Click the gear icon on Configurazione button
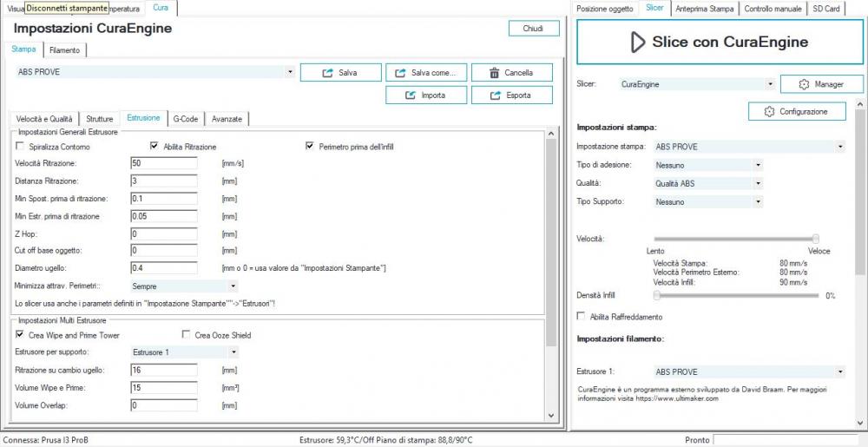 coord(768,112)
